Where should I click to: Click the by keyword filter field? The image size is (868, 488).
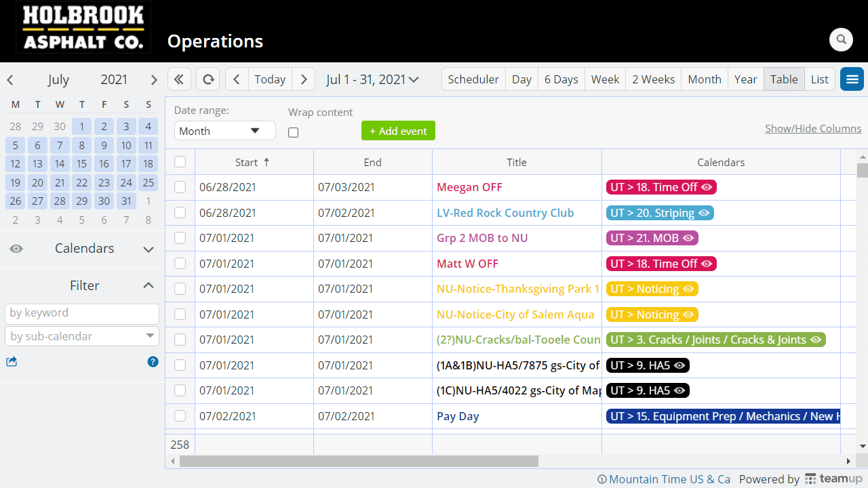tap(82, 313)
